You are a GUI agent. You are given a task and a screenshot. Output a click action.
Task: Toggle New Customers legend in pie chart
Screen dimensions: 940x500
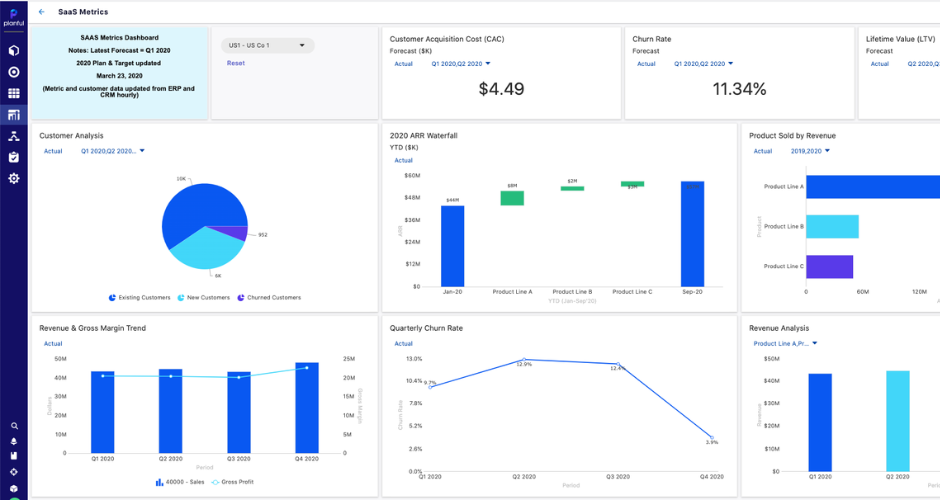[203, 297]
